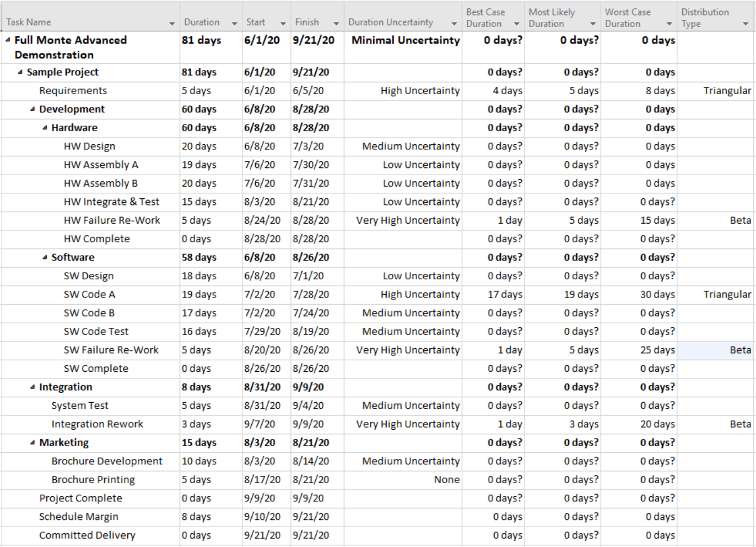
Task: Open the Worst Case Duration column dropdown
Action: pyautogui.click(x=669, y=24)
